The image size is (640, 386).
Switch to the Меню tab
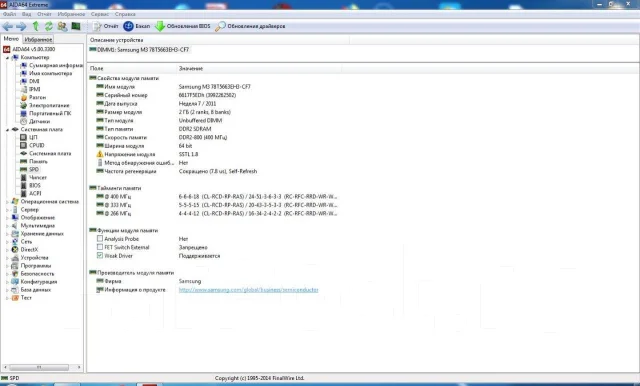coord(11,39)
